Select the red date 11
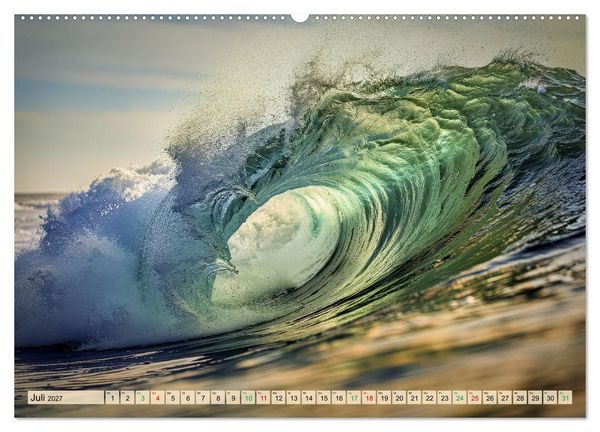Viewport: 600px width, 432px height. pyautogui.click(x=263, y=398)
